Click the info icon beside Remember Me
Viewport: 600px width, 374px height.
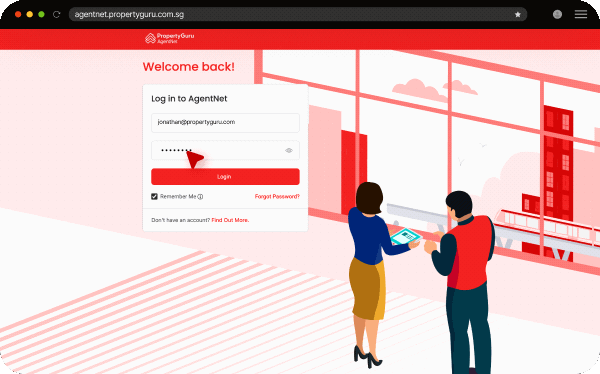[200, 197]
